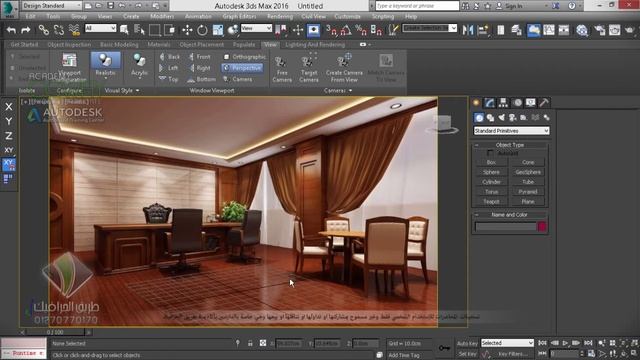
Task: Select the Shapes category icon
Action: 490,118
